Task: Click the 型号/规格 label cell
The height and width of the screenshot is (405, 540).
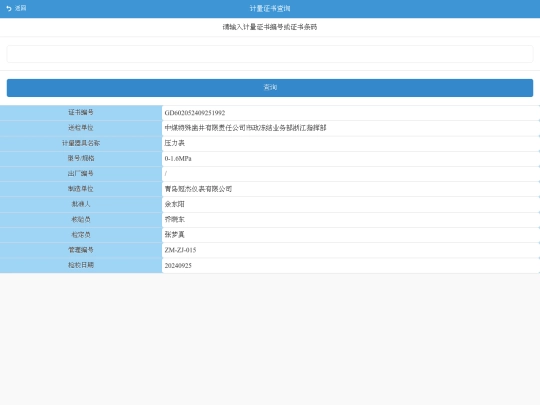Action: [x=81, y=158]
